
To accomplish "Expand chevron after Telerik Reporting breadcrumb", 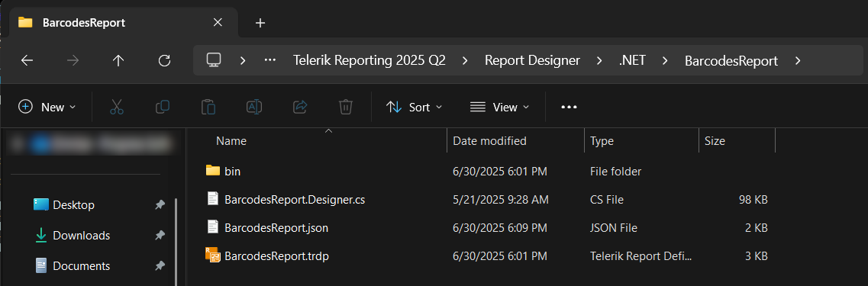I will (465, 61).
